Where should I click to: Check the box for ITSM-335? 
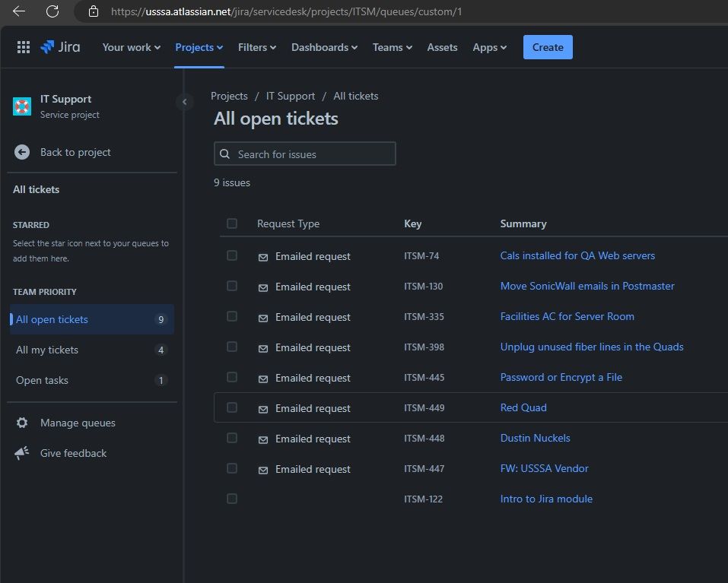point(232,316)
